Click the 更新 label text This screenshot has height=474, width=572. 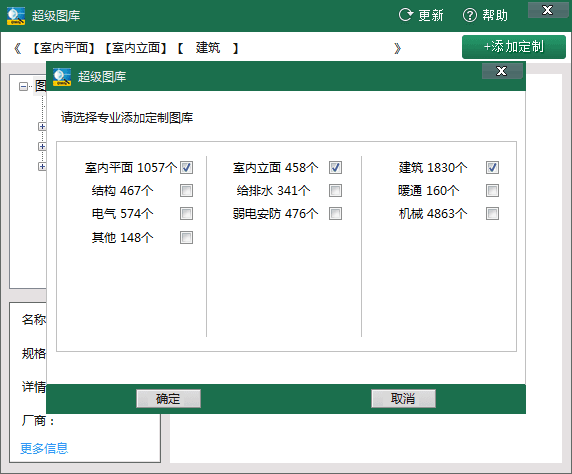pos(431,15)
